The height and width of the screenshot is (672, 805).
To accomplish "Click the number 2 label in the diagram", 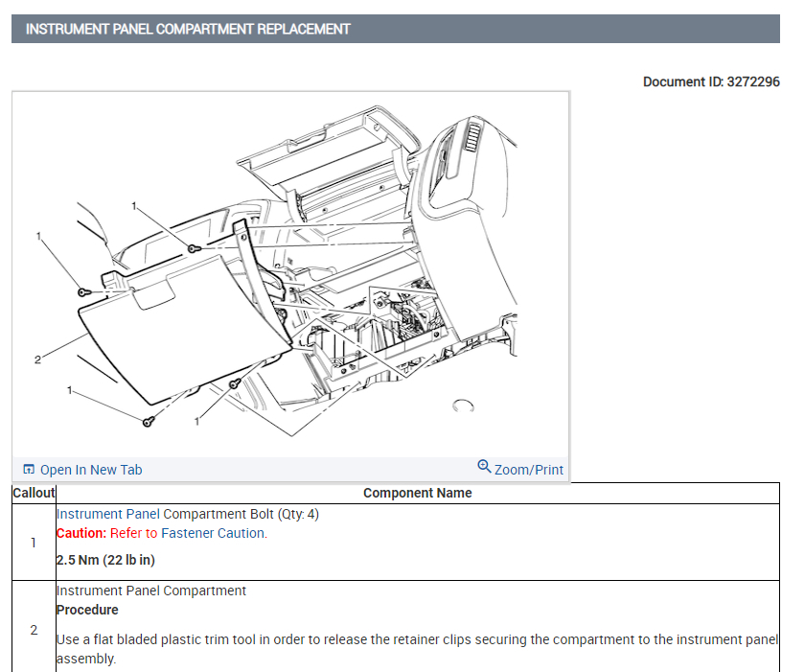I will coord(37,359).
